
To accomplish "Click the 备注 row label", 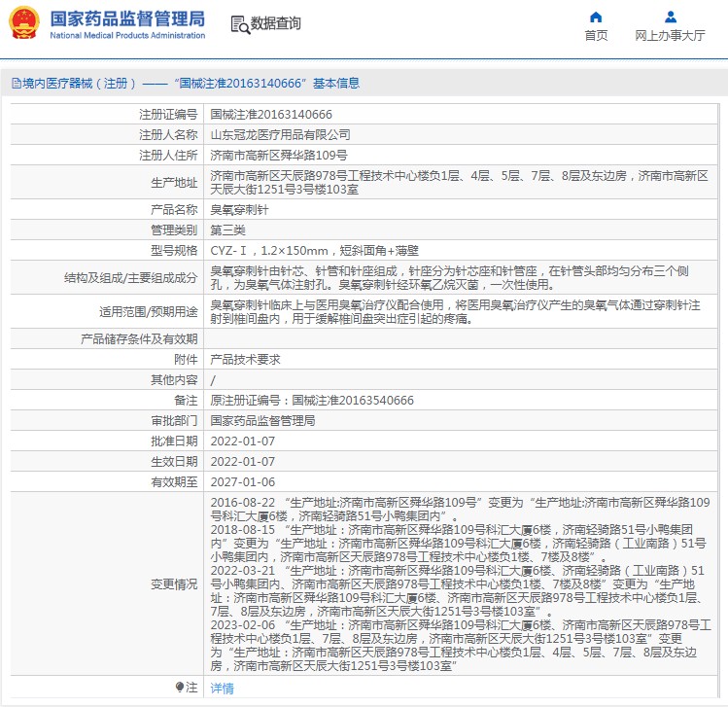I will click(x=186, y=401).
